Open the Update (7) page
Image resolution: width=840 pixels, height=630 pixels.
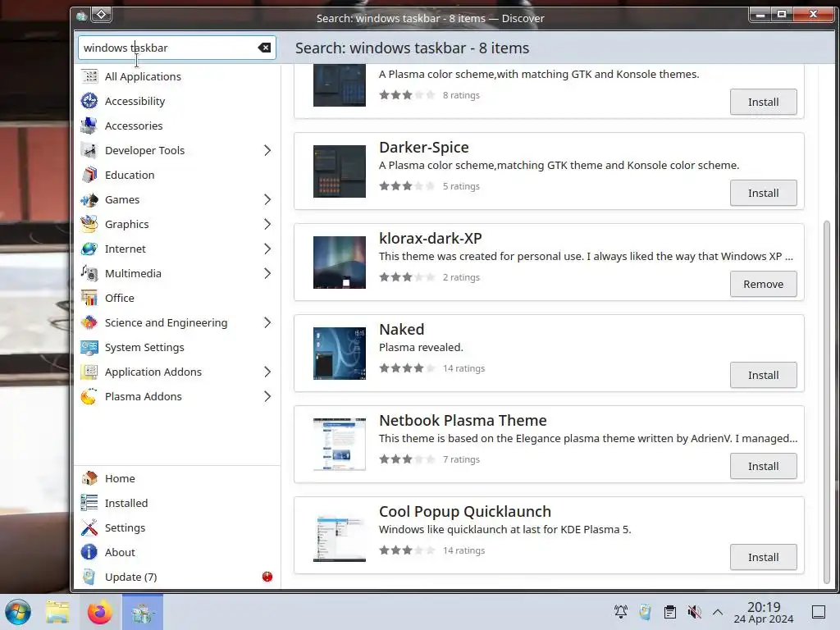coord(177,577)
